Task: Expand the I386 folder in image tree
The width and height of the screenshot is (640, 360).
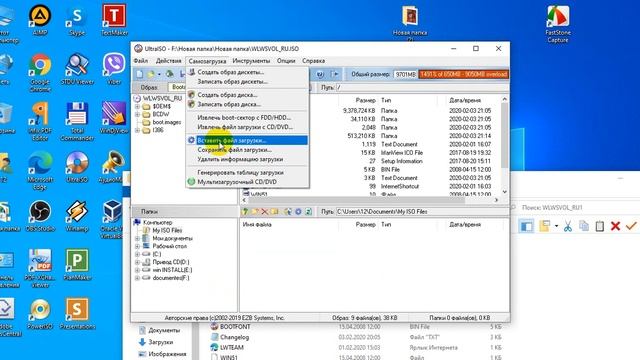Action: (137, 130)
